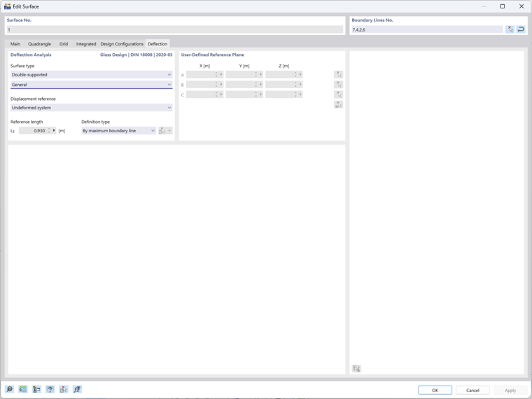Image resolution: width=532 pixels, height=399 pixels.
Task: Open side arrow of point C Z field
Action: 300,94
